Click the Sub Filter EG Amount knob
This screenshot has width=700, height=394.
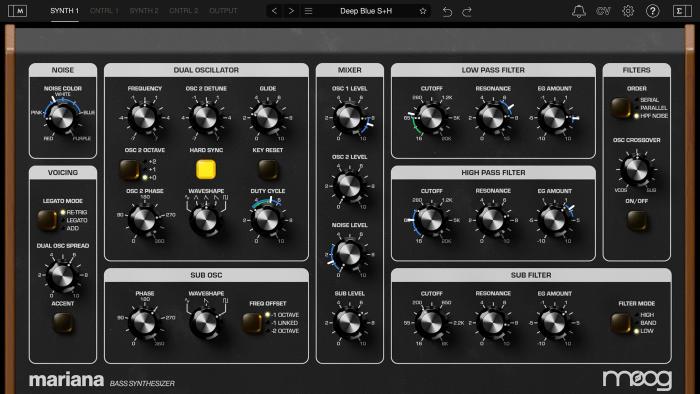(x=554, y=322)
